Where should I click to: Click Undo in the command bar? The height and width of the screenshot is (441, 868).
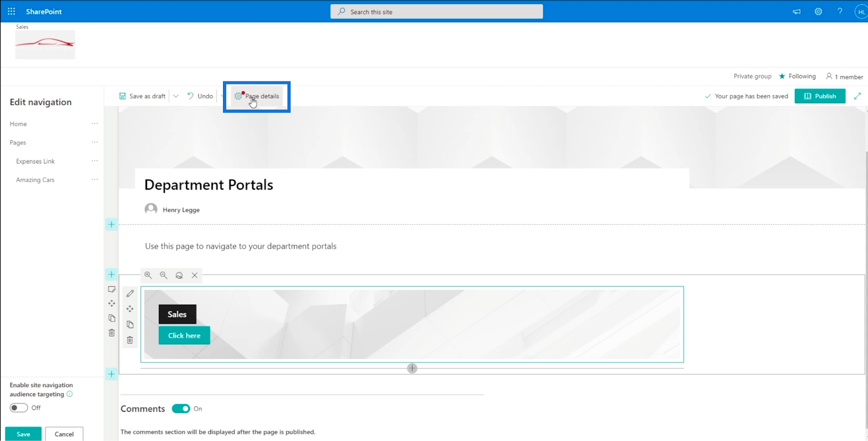[200, 96]
